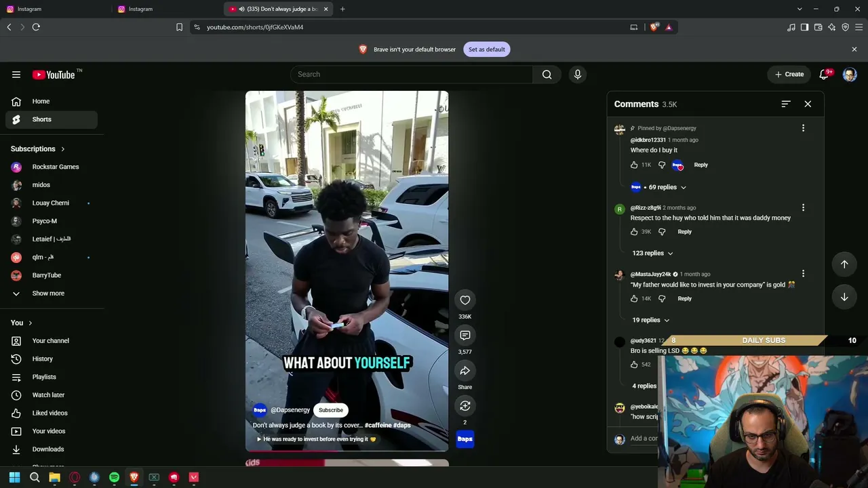Screen dimensions: 868x488
Task: Open Playlists in the sidebar
Action: 52,377
